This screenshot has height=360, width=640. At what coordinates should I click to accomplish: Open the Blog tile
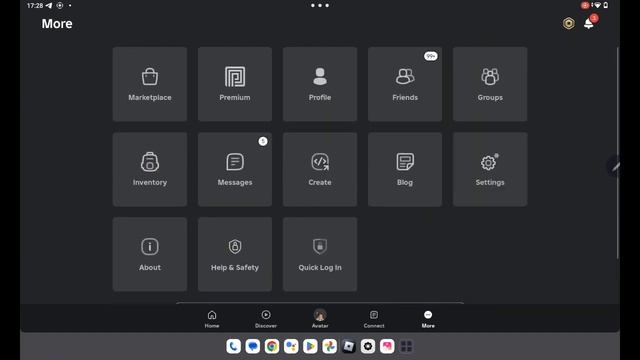point(405,169)
